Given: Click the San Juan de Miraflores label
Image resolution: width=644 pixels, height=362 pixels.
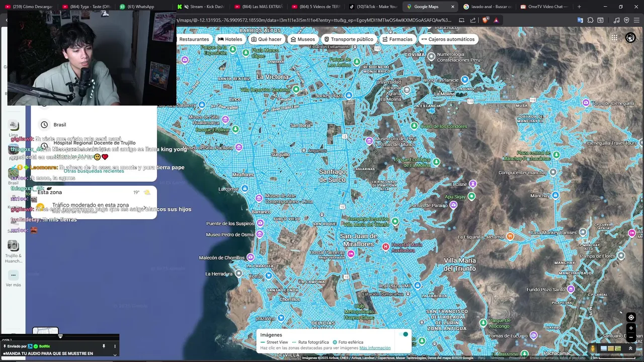Looking at the screenshot, I should pyautogui.click(x=358, y=240).
